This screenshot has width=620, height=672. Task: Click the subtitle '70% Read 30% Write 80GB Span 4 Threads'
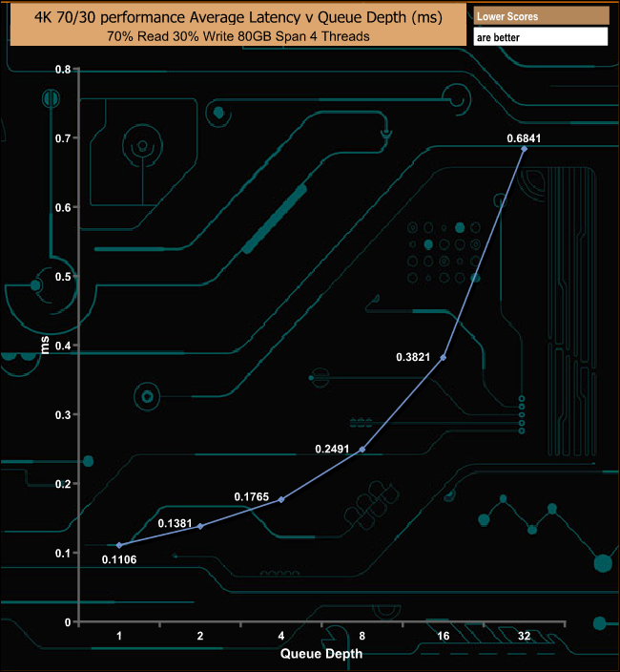pos(238,36)
